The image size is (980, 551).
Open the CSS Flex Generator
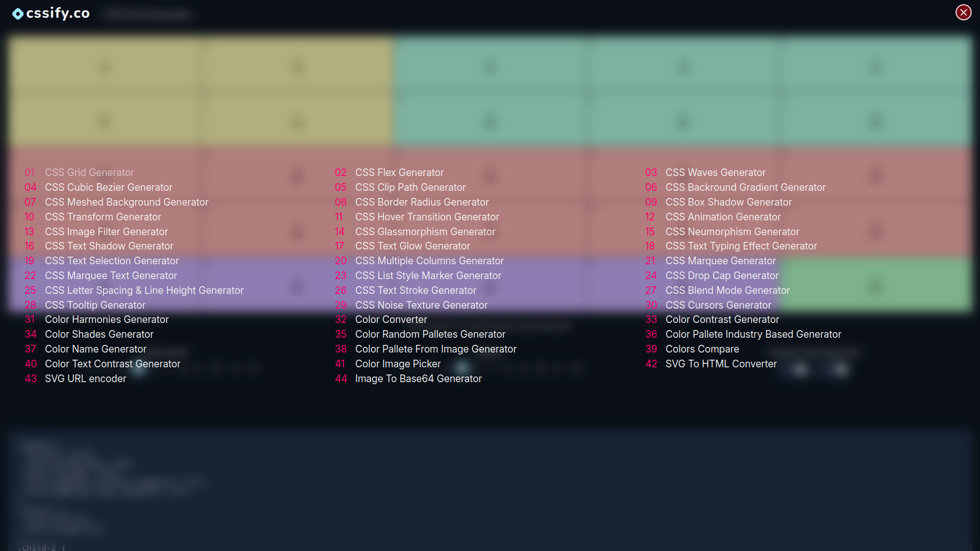pos(399,172)
